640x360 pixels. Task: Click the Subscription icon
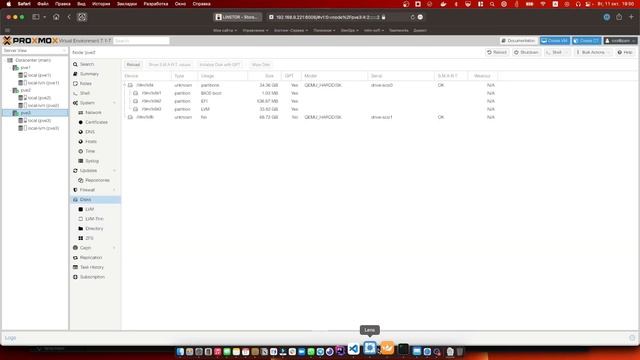point(75,277)
